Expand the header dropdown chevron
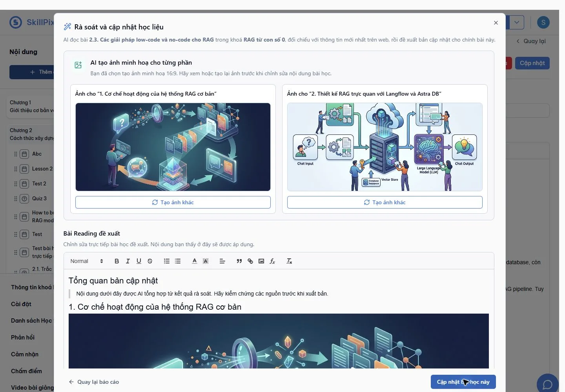Viewport: 565px width, 392px height. tap(517, 22)
